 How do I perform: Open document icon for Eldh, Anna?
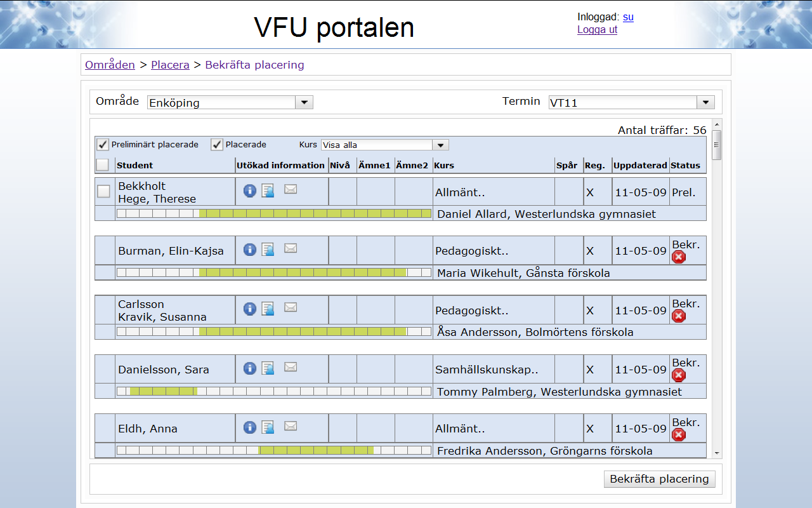tap(268, 427)
